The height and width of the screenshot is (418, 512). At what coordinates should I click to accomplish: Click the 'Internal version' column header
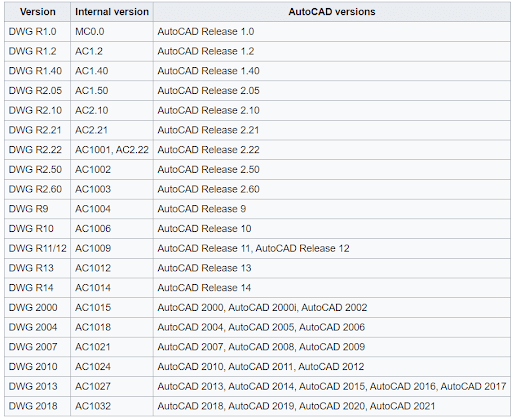click(x=112, y=12)
